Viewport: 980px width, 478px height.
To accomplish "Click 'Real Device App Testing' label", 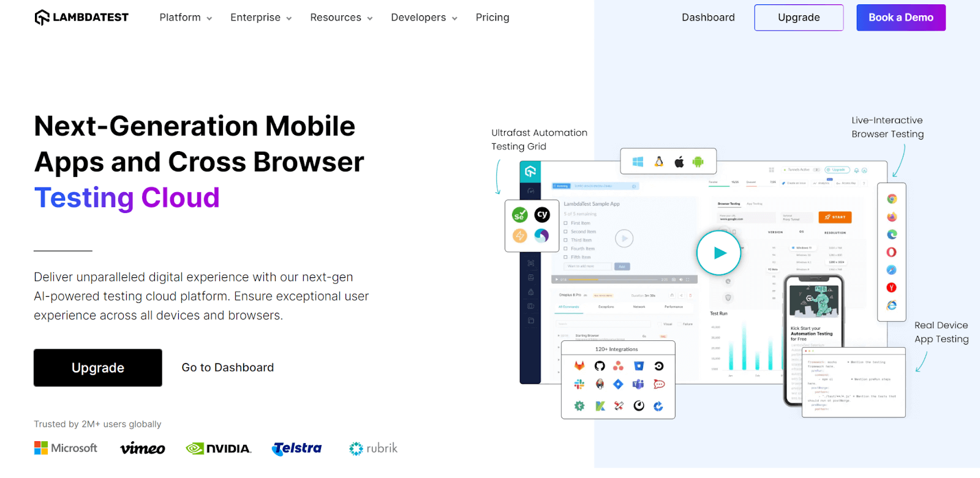I will pos(941,332).
